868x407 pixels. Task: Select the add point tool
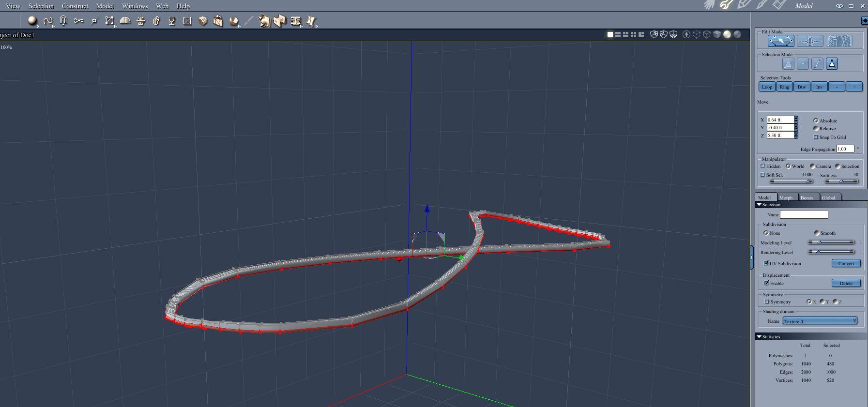click(94, 21)
